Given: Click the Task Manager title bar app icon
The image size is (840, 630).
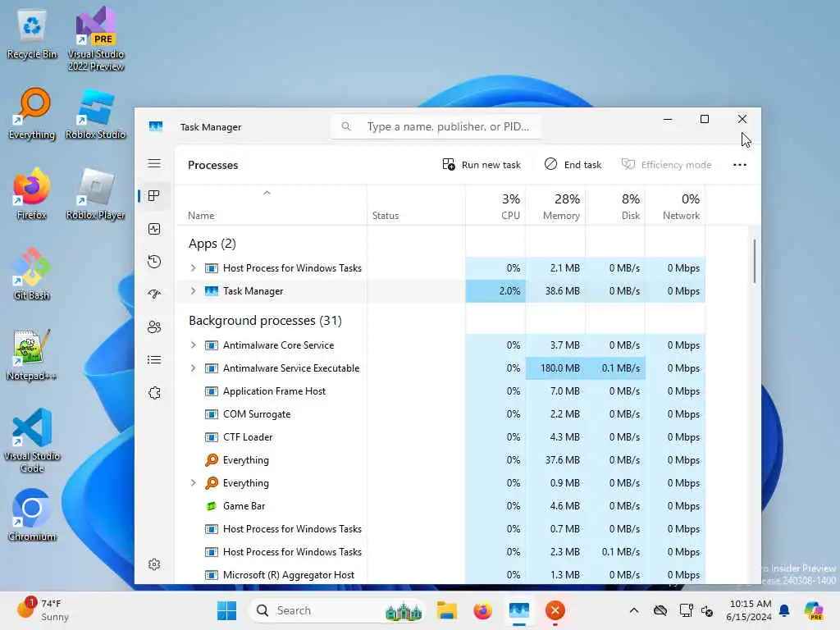Looking at the screenshot, I should [x=155, y=127].
